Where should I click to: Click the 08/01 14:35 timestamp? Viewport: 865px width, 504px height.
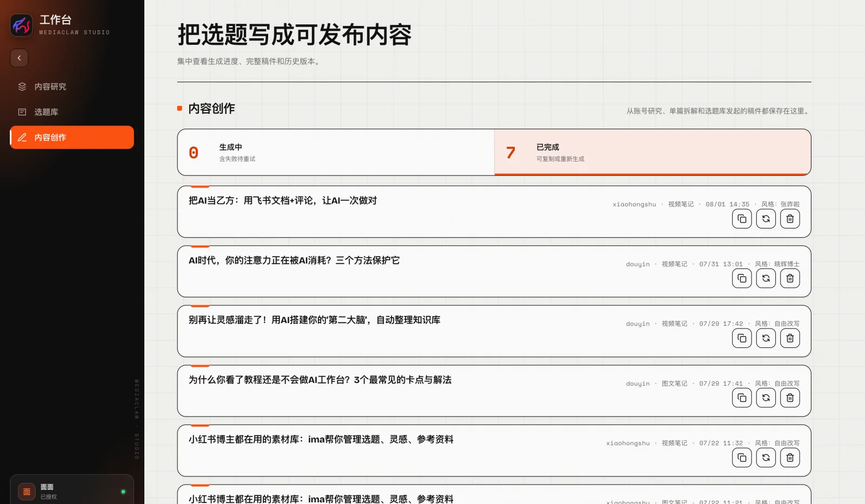(728, 204)
